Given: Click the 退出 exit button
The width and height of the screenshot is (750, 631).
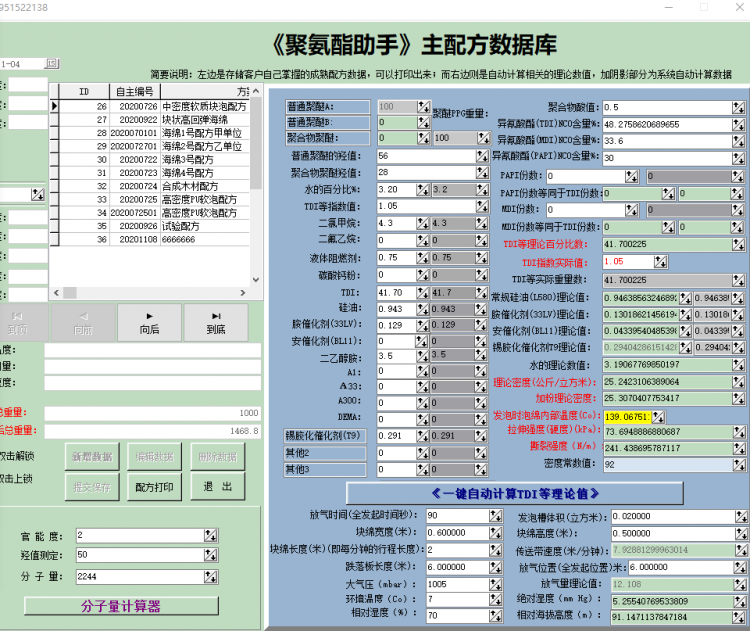Looking at the screenshot, I should (217, 487).
